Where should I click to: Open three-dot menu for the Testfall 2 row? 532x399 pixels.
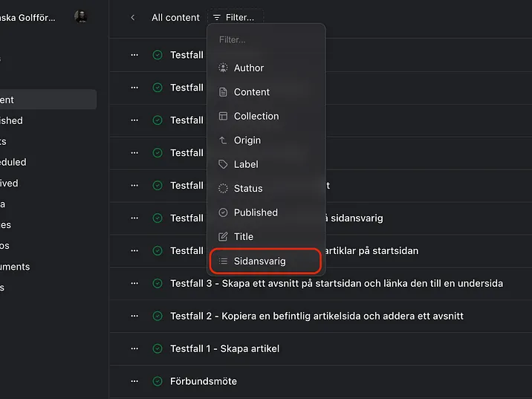click(134, 316)
